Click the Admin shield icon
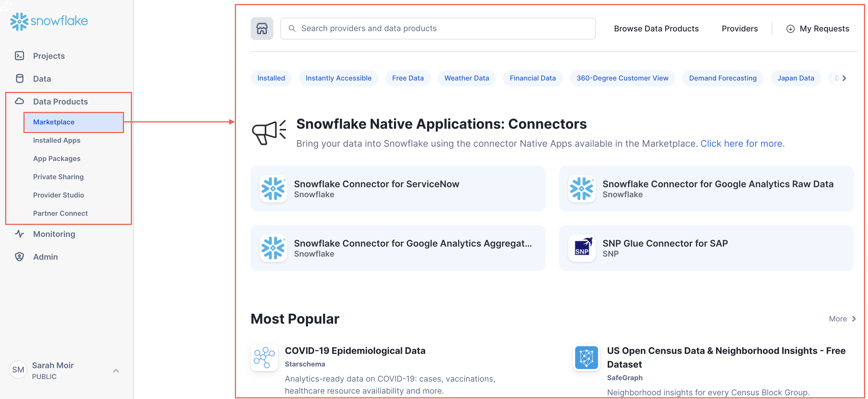This screenshot has width=868, height=399. 19,257
